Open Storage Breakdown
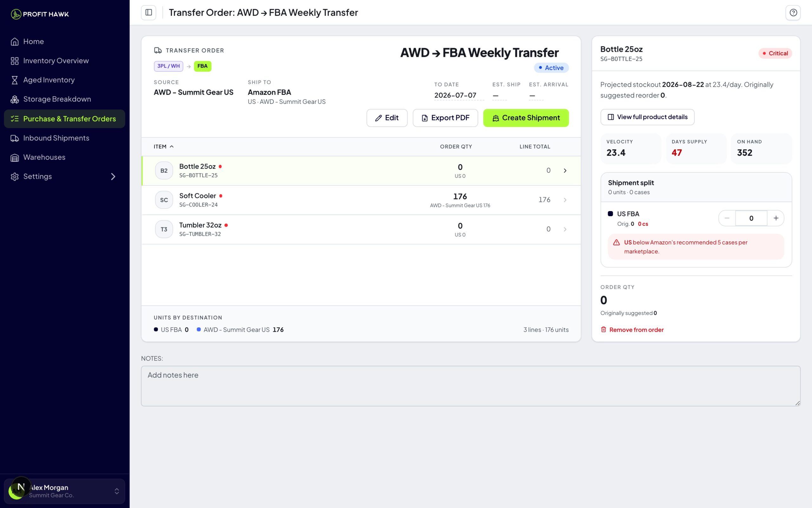Image resolution: width=812 pixels, height=508 pixels. point(64,99)
